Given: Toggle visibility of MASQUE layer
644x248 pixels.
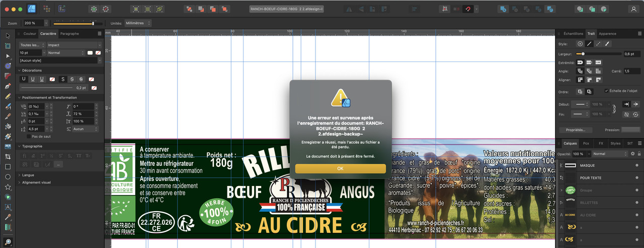Looking at the screenshot, I should click(x=636, y=165).
